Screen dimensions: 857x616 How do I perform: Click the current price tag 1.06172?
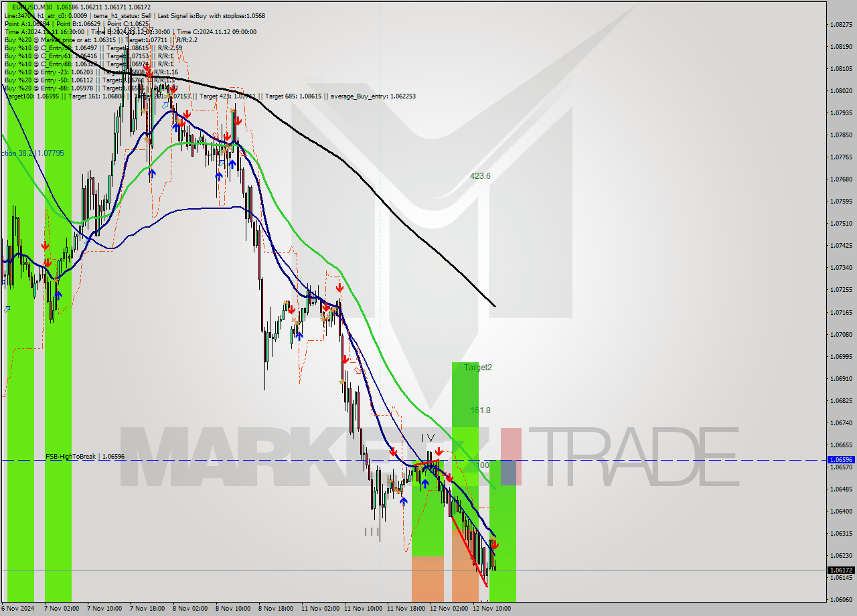click(x=841, y=570)
